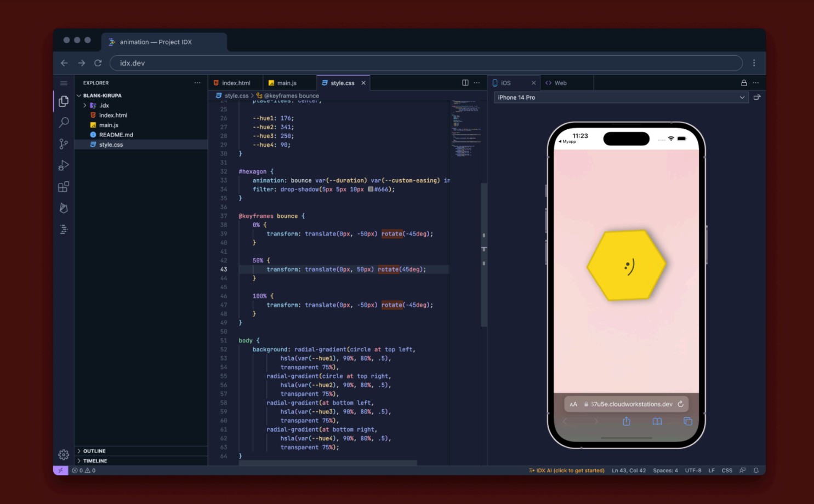
Task: Select the animation — Project IDX browser tab
Action: pyautogui.click(x=164, y=42)
